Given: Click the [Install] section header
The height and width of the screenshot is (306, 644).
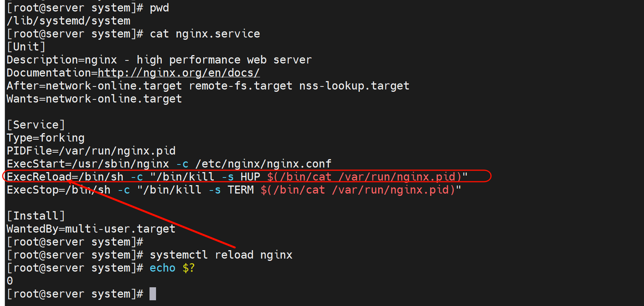Looking at the screenshot, I should [36, 216].
